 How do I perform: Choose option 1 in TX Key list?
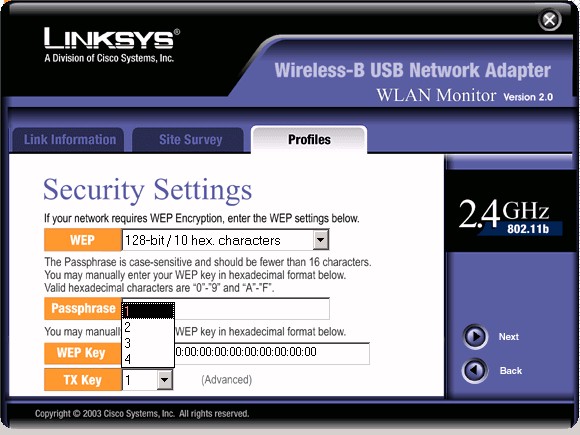[148, 311]
